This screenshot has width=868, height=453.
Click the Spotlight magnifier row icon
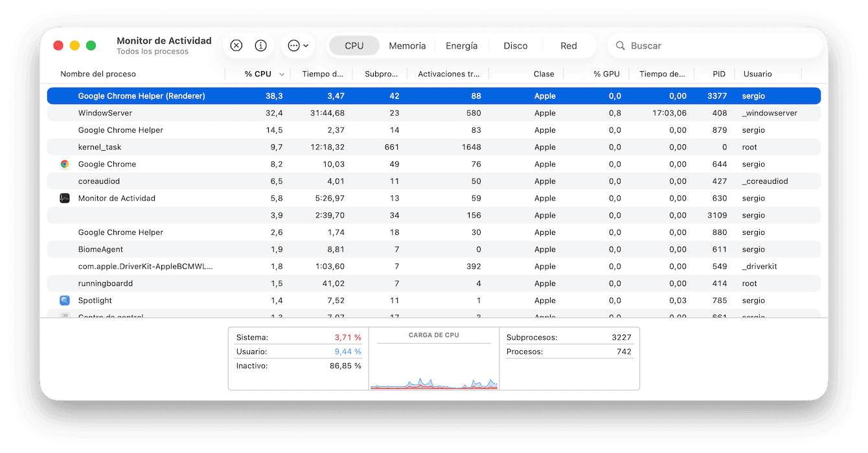tap(65, 301)
